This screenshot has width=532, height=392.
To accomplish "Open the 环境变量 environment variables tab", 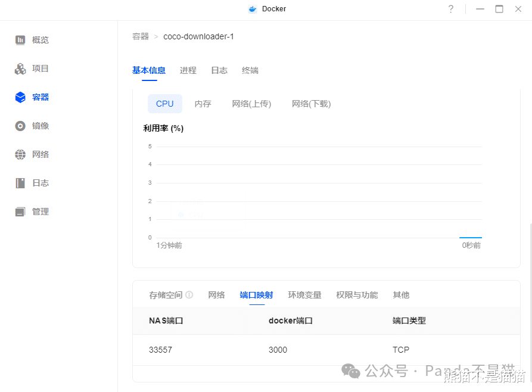I will coord(304,295).
